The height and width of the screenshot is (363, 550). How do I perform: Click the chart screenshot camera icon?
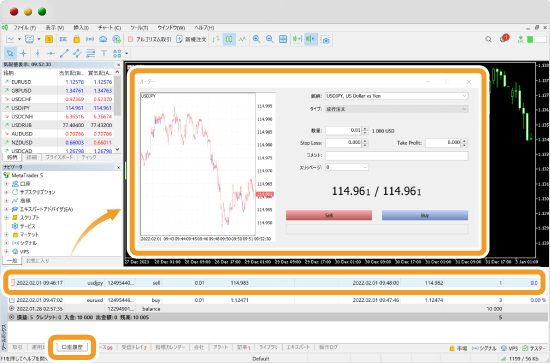(x=326, y=39)
